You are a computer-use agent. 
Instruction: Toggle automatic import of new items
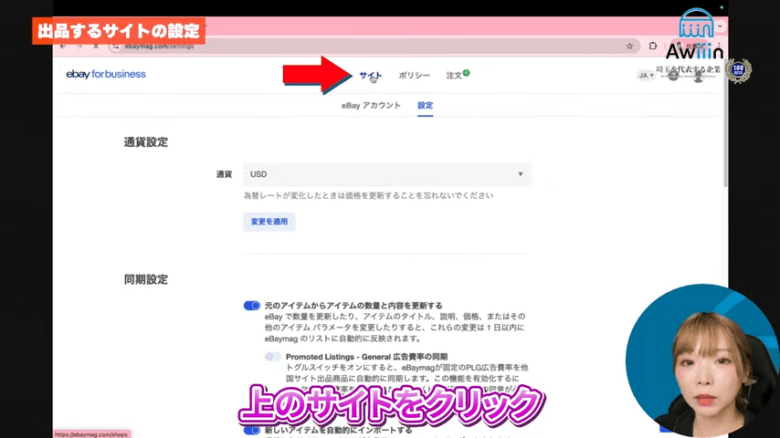pyautogui.click(x=251, y=430)
